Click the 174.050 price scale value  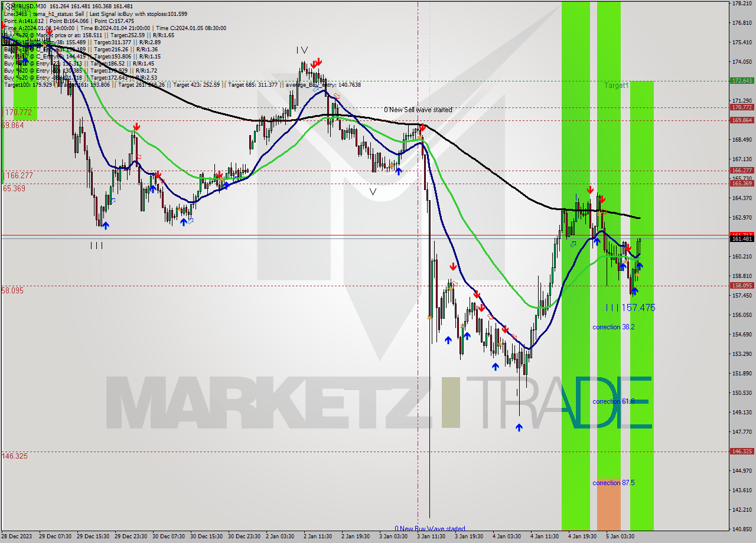click(x=742, y=62)
